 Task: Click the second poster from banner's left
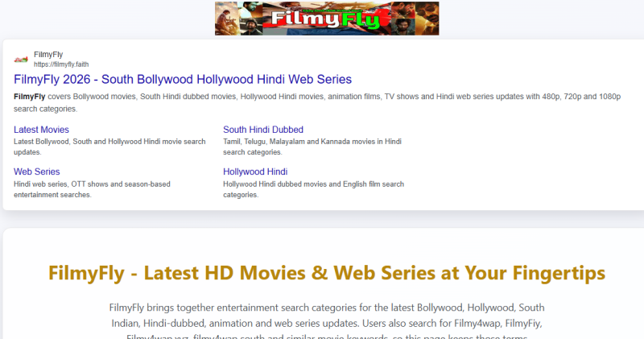pos(250,19)
